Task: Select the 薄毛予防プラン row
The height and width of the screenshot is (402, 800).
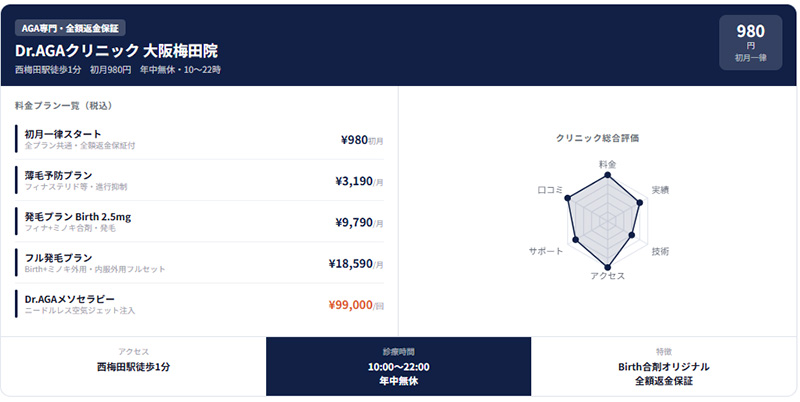Action: coord(200,181)
